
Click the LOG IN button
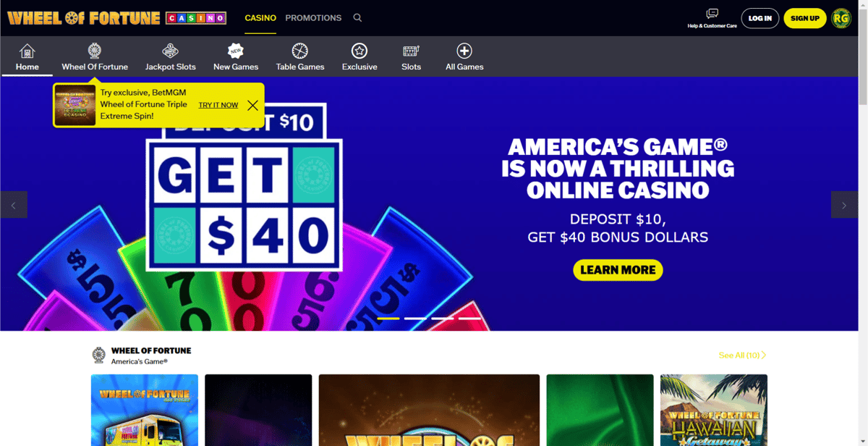coord(760,18)
